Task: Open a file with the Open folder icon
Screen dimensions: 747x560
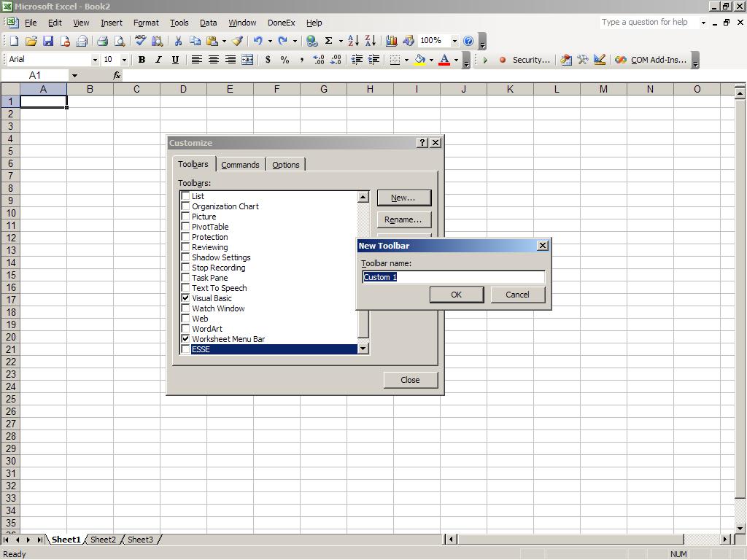Action: (31, 41)
